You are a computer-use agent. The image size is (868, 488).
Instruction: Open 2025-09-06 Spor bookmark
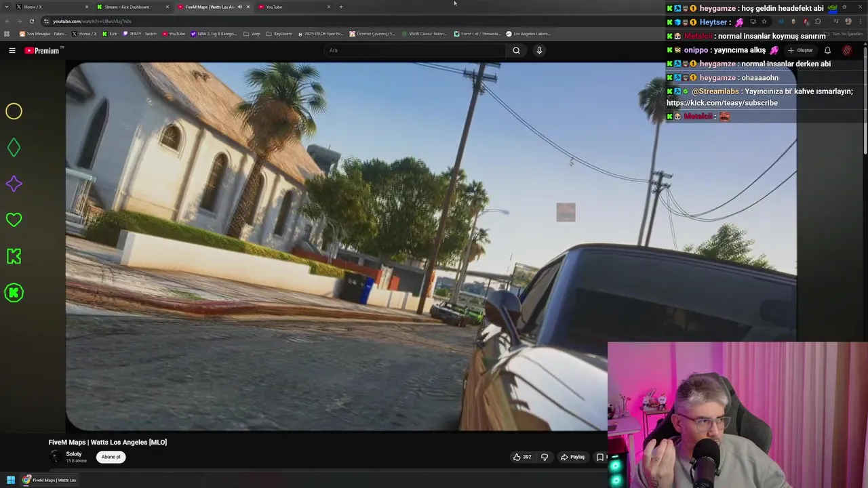click(x=321, y=34)
